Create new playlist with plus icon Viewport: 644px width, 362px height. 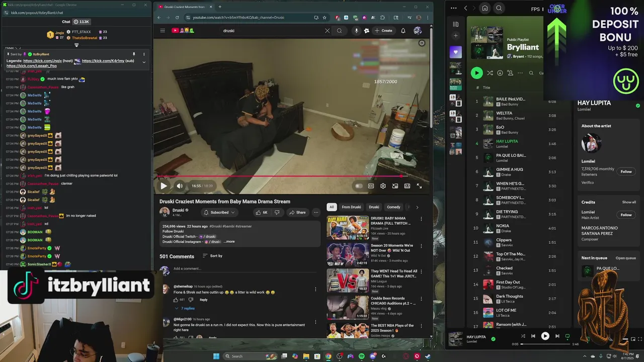[x=455, y=36]
